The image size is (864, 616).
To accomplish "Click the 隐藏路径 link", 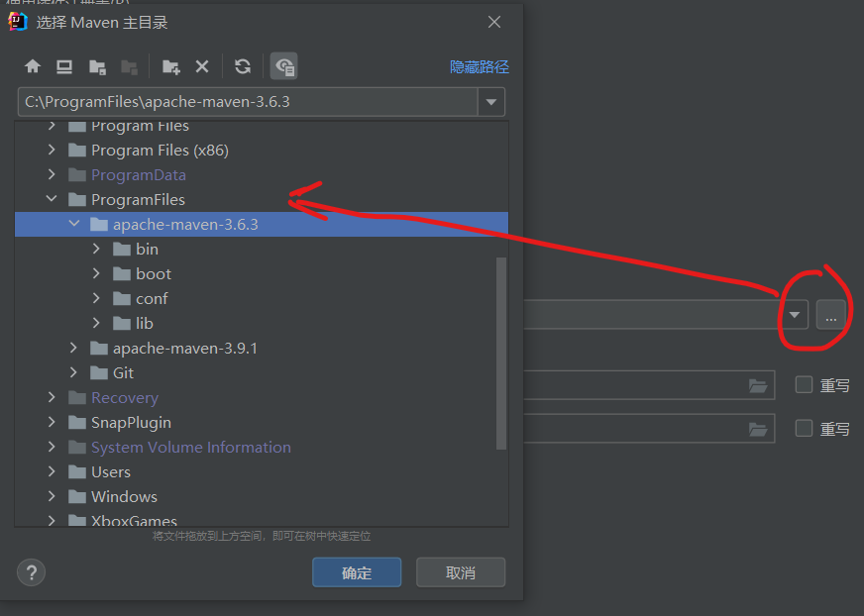I will 480,67.
